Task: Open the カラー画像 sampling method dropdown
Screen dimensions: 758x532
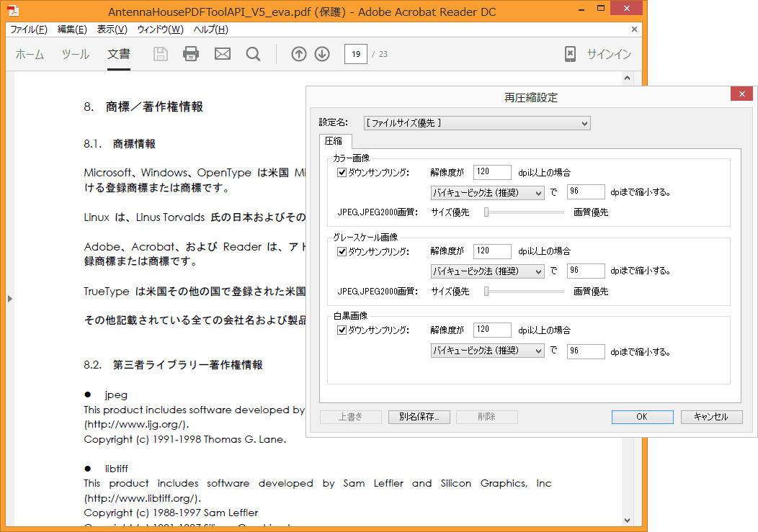Action: [487, 193]
